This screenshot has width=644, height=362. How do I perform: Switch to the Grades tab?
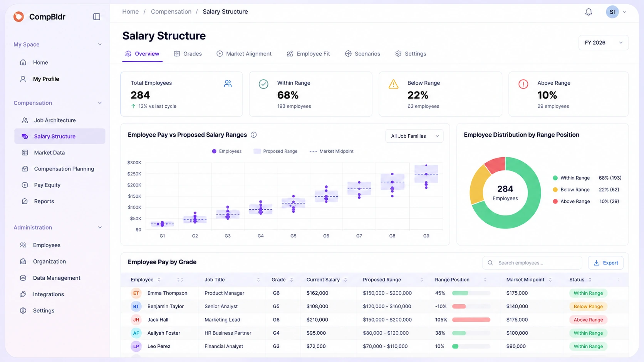pos(188,54)
